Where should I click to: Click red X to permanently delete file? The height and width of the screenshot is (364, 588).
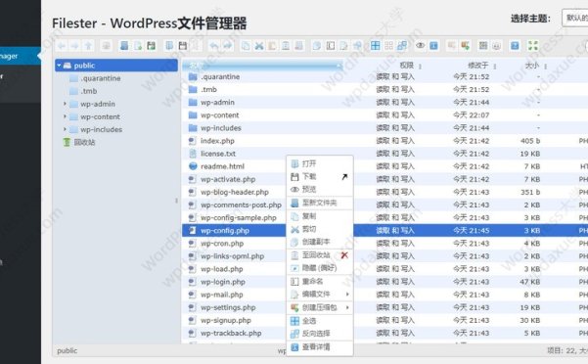tap(344, 255)
